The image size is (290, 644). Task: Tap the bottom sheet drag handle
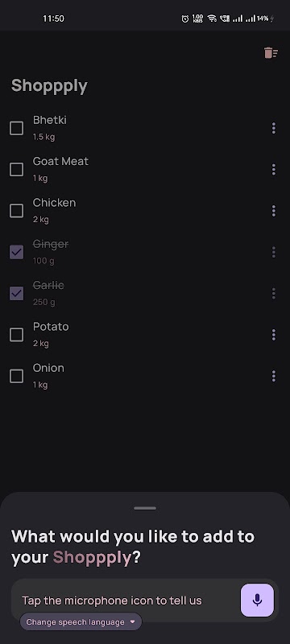[145, 508]
